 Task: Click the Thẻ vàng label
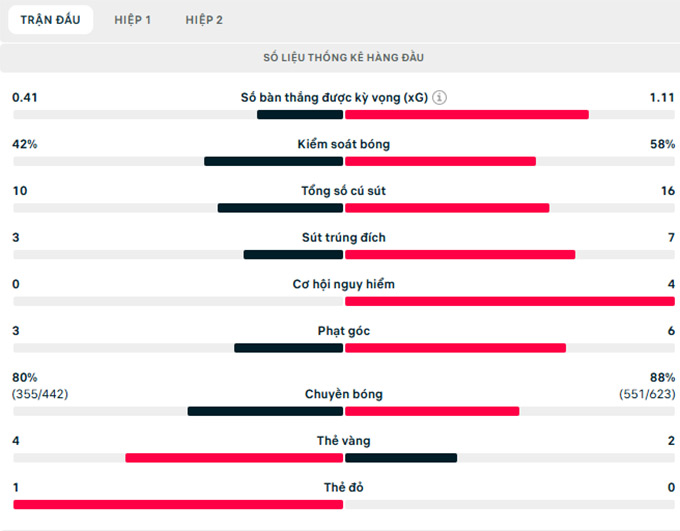(344, 441)
